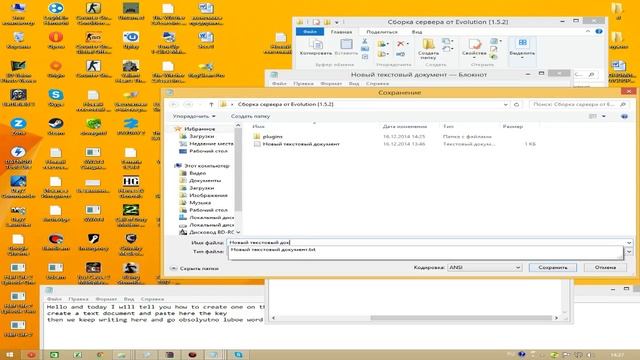The height and width of the screenshot is (360, 640).
Task: Click the back arrow in the save dialog
Action: pyautogui.click(x=174, y=104)
